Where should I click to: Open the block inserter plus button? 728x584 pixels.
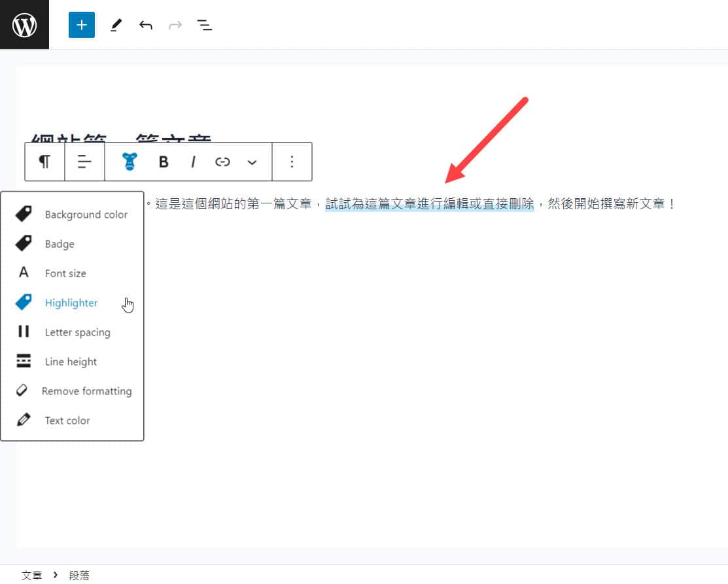[x=82, y=25]
